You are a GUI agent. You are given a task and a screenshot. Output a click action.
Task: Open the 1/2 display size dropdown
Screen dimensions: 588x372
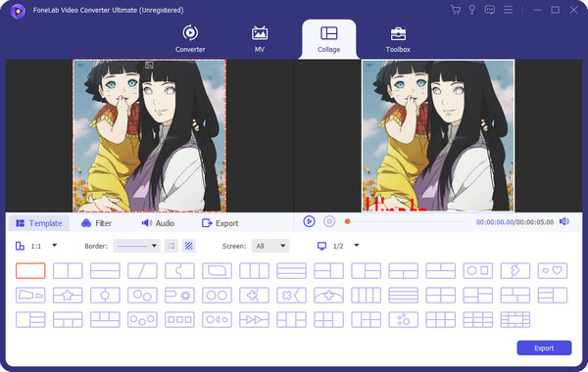(338, 246)
